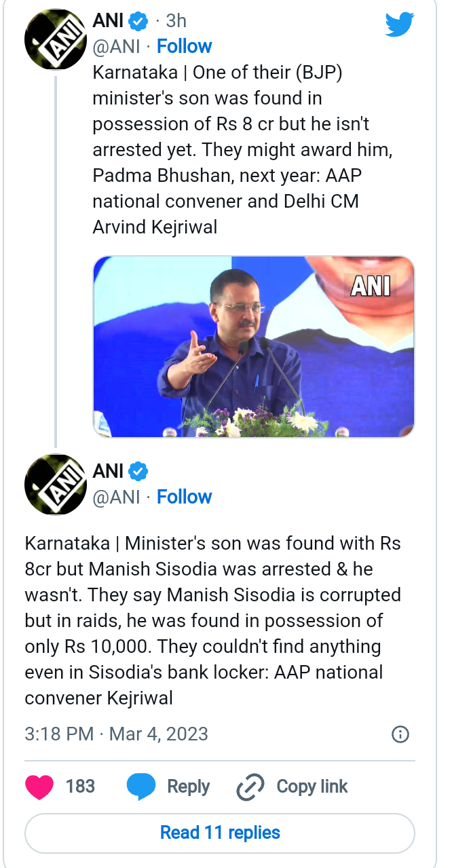Image resolution: width=452 pixels, height=868 pixels.
Task: Click the ANI display name in second tweet
Action: pos(108,471)
